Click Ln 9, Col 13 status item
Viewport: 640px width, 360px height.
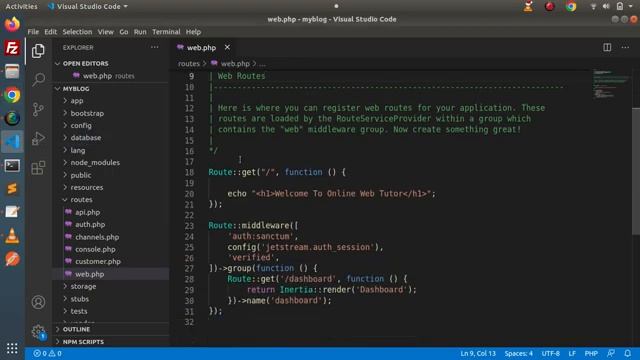point(478,353)
